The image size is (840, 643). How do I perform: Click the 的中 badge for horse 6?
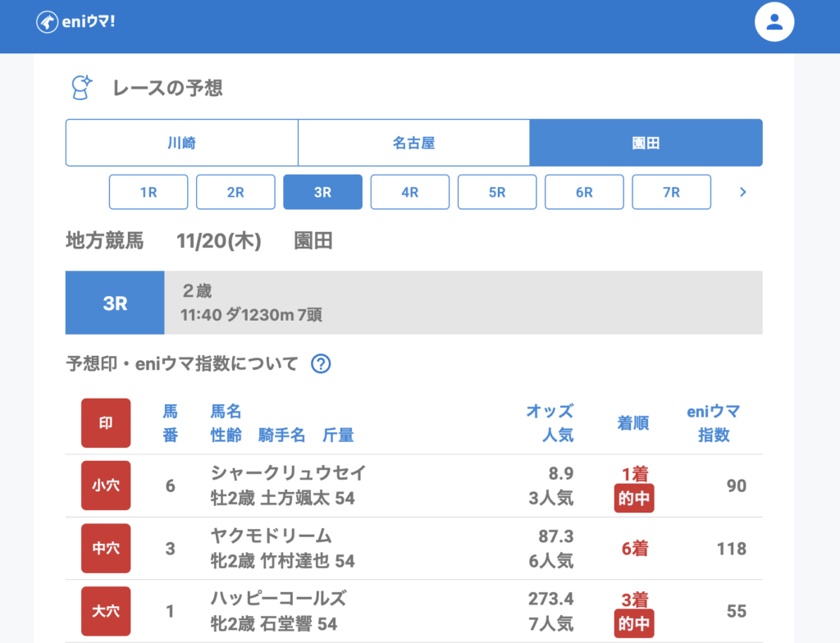(633, 499)
